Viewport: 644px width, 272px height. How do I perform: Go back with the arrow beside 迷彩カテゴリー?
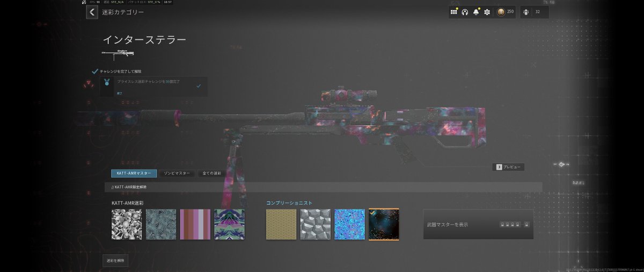92,12
